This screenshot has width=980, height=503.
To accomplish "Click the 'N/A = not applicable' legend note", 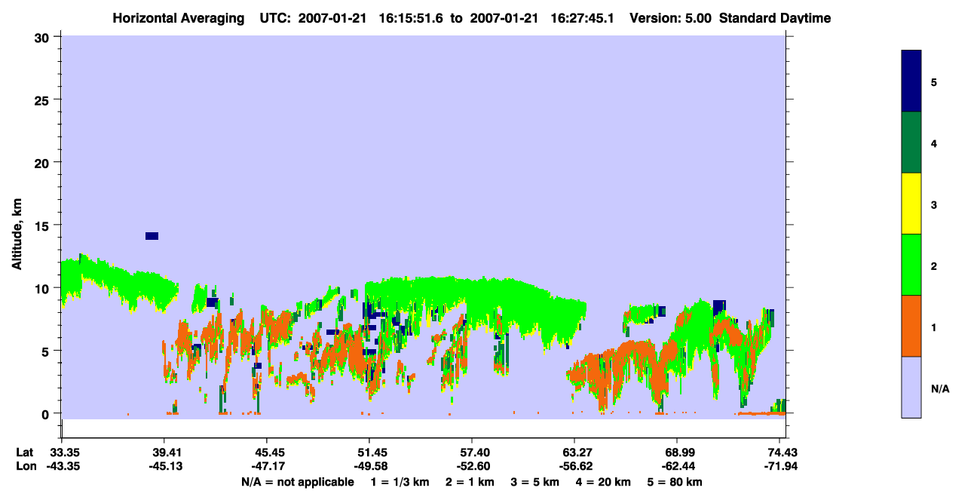I will (x=297, y=482).
